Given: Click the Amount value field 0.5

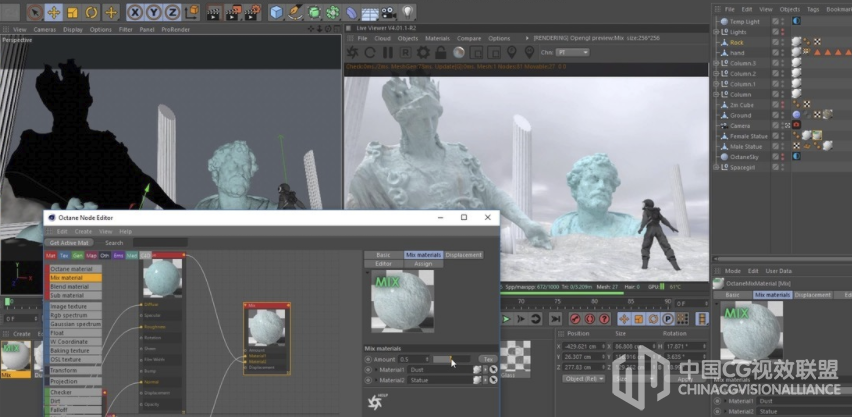Looking at the screenshot, I should (415, 359).
